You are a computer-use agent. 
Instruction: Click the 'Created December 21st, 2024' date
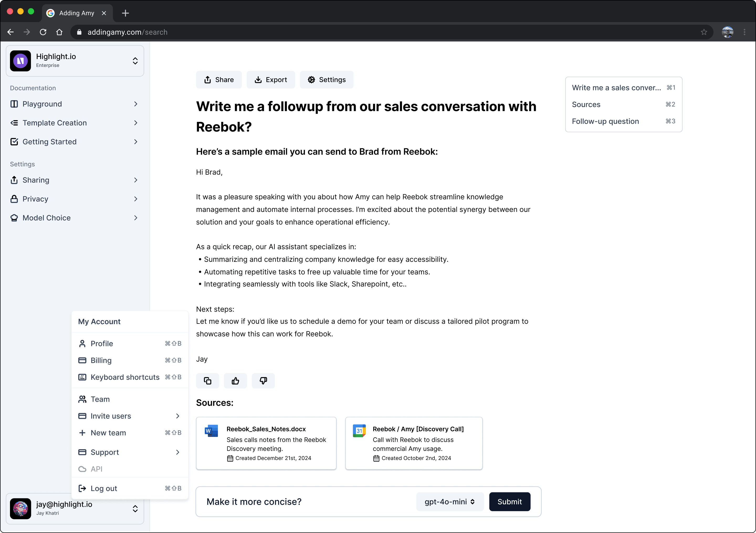(273, 458)
